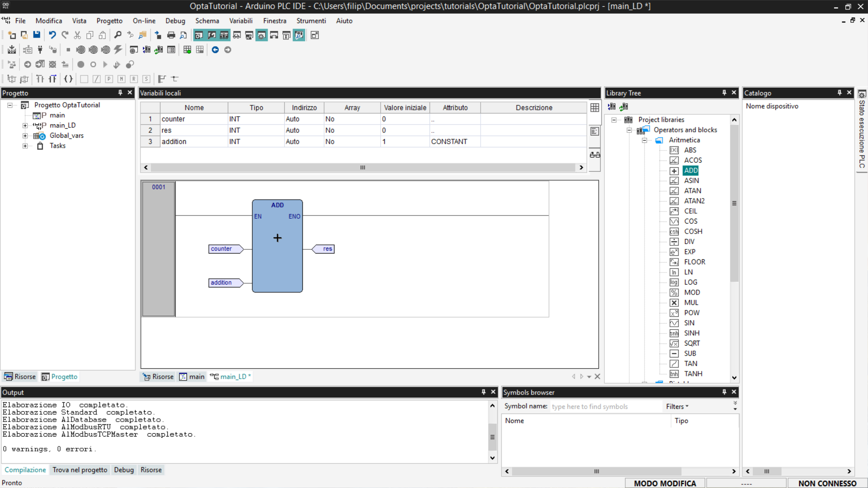Collapse the Aritmetica library folder
868x488 pixels.
[x=645, y=140]
